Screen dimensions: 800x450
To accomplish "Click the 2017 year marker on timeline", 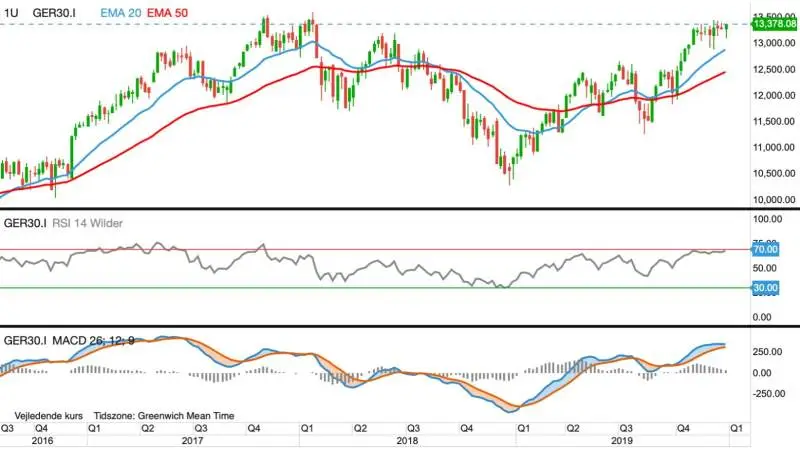I will (x=192, y=441).
